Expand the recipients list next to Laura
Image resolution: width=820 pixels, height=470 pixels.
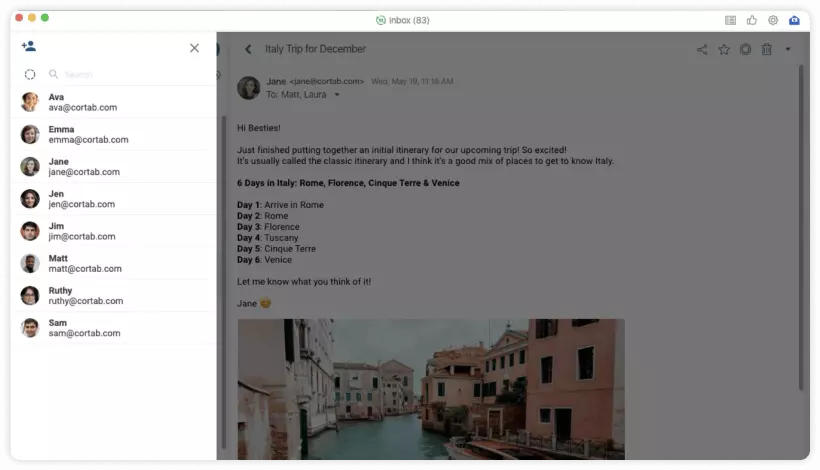pos(337,95)
